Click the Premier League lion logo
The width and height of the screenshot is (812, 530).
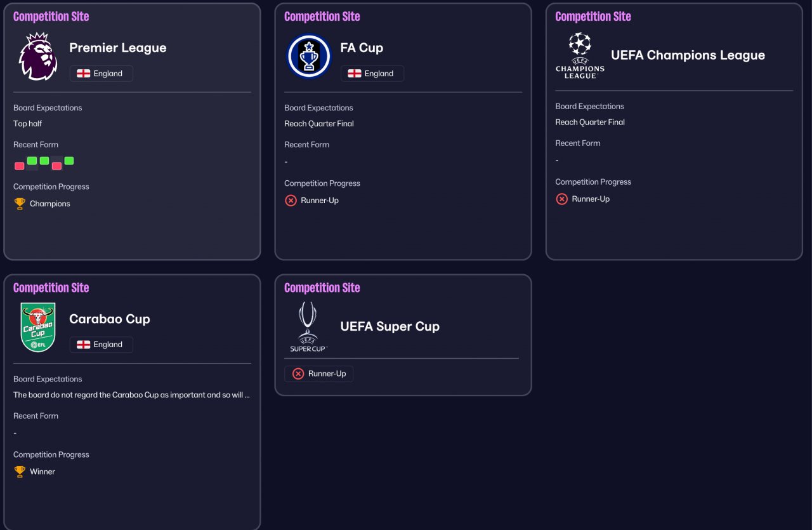38,56
